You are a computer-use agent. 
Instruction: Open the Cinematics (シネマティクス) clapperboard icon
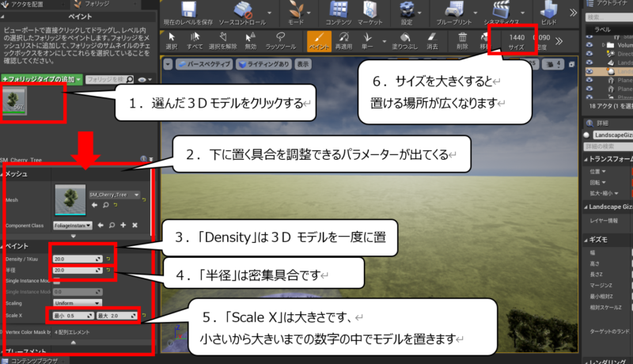pyautogui.click(x=502, y=13)
